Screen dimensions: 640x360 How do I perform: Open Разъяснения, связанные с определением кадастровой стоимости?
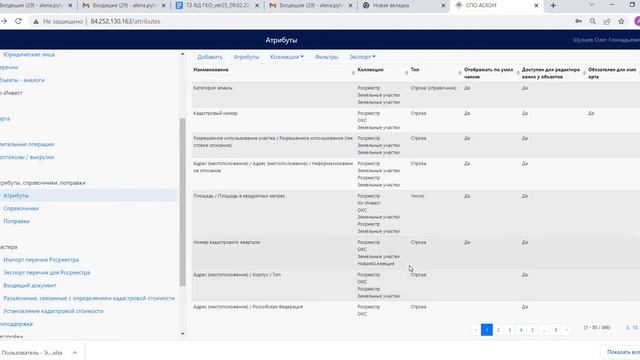89,298
